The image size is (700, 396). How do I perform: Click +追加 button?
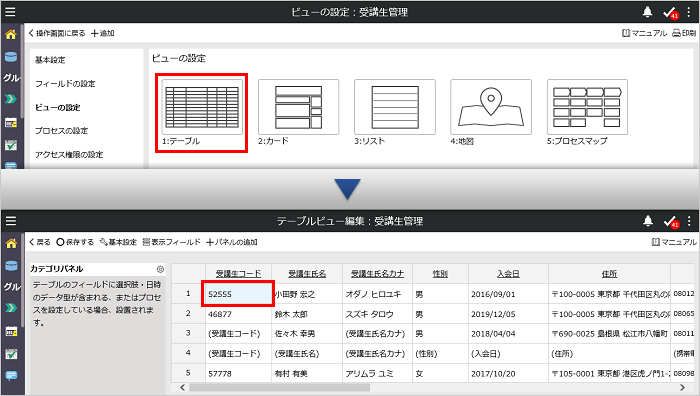103,33
